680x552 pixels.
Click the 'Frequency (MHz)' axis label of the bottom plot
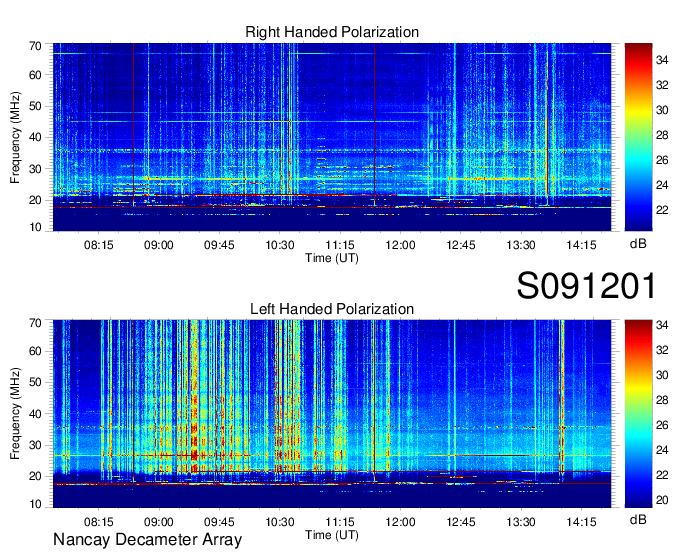15,414
